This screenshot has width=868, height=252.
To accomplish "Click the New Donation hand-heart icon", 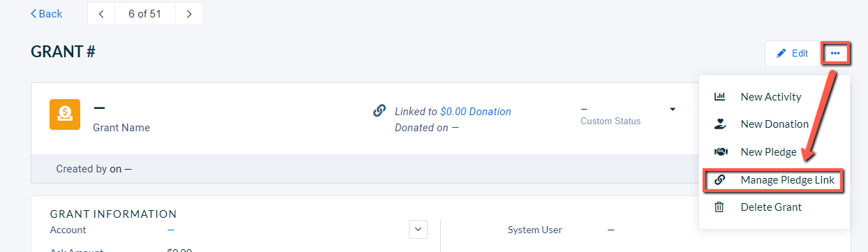I will (x=720, y=124).
